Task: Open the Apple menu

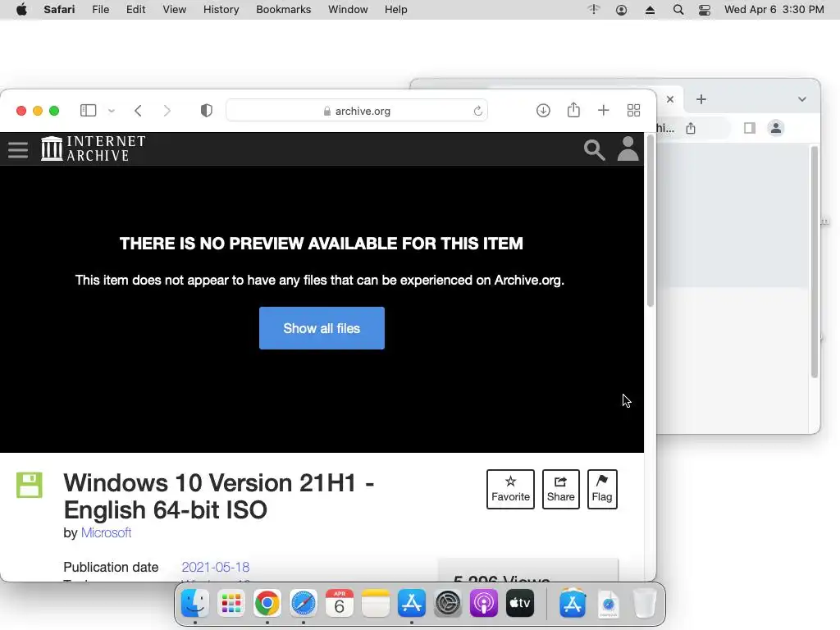Action: pyautogui.click(x=21, y=10)
